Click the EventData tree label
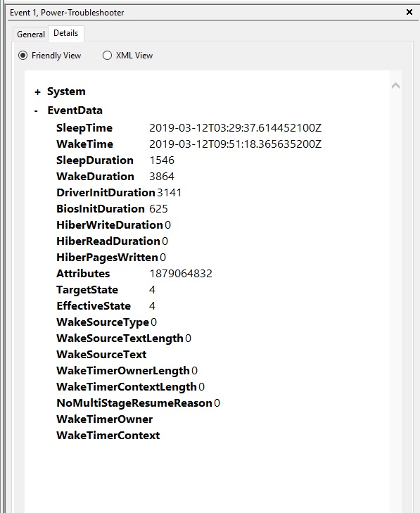The image size is (420, 513). 75,110
